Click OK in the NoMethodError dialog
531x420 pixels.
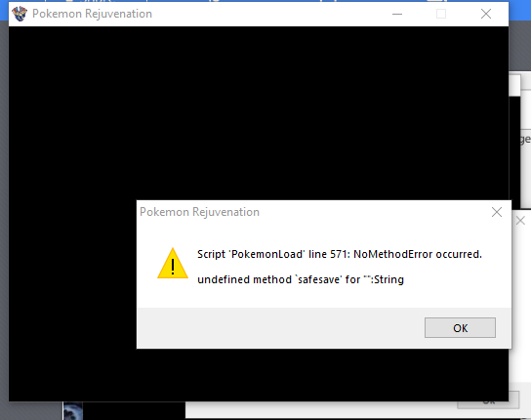(x=460, y=328)
